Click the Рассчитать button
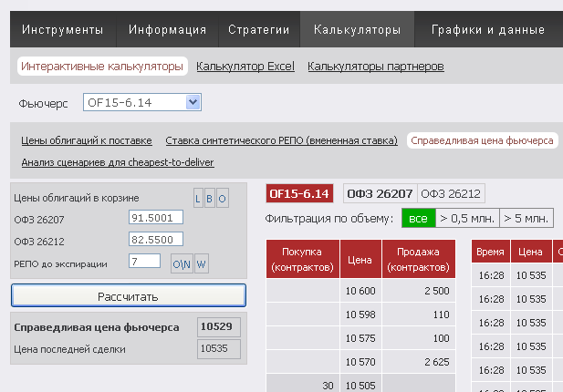 [x=129, y=295]
